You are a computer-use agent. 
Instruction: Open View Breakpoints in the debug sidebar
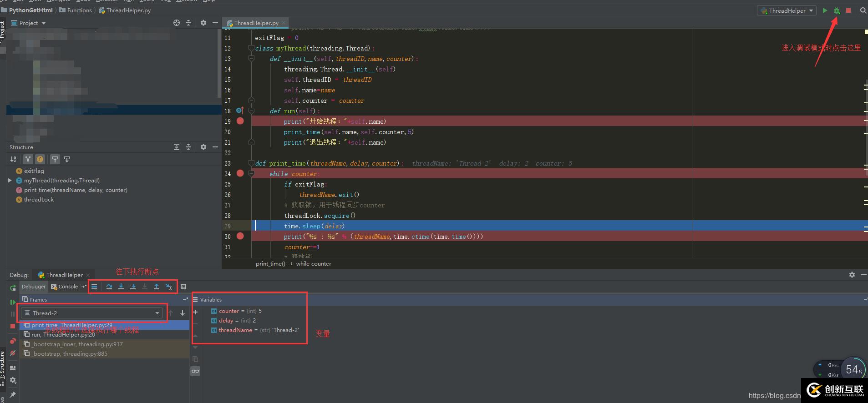pyautogui.click(x=13, y=341)
